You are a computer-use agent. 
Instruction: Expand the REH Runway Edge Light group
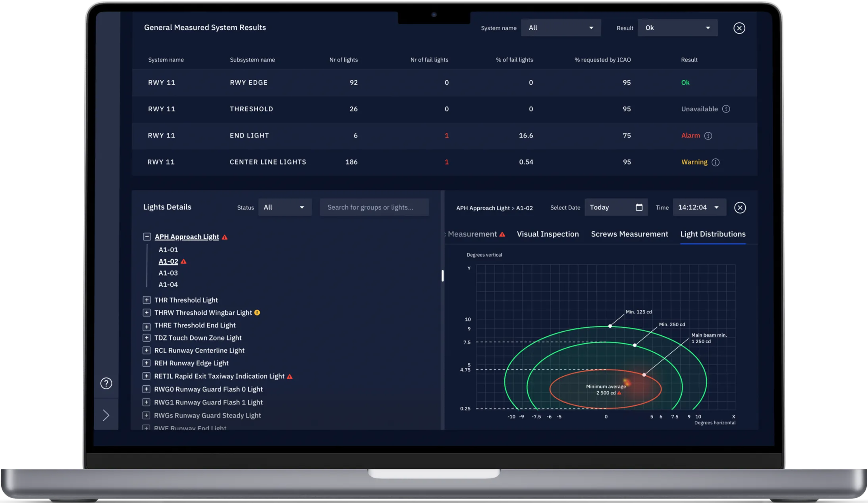147,363
